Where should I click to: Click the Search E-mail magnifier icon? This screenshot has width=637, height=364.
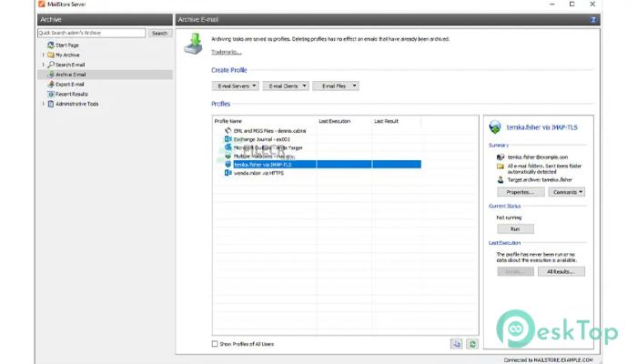[x=51, y=65]
